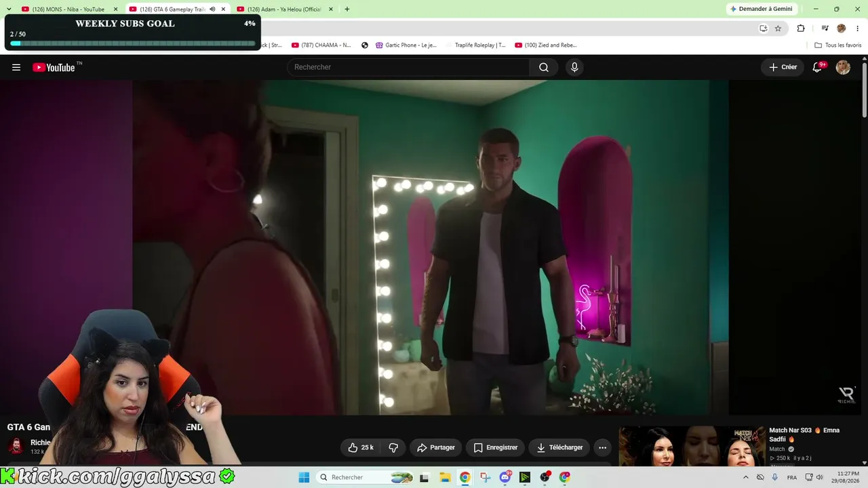
Task: Open Chrome media controls icon
Action: click(825, 28)
